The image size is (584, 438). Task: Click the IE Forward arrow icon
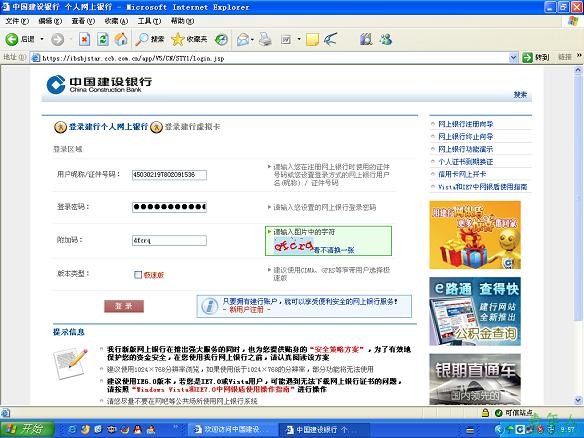[57, 39]
